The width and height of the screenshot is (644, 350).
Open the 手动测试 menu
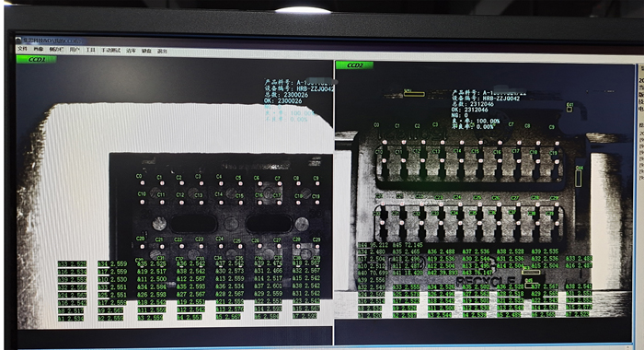(x=111, y=51)
